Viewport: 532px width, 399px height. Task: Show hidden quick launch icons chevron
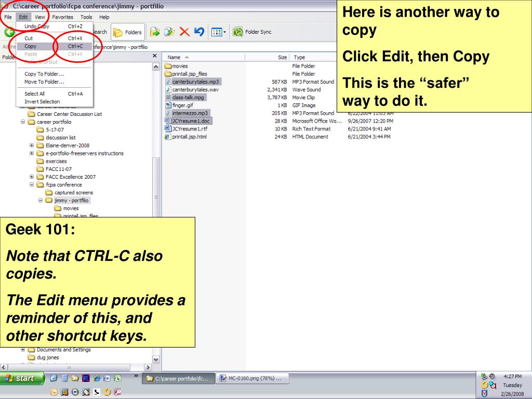coord(136,376)
